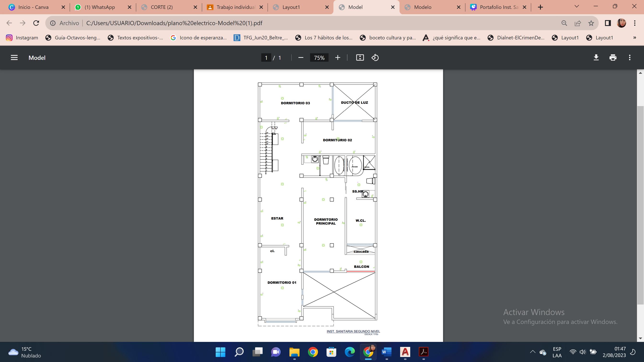Click the page number input field

[x=266, y=58]
